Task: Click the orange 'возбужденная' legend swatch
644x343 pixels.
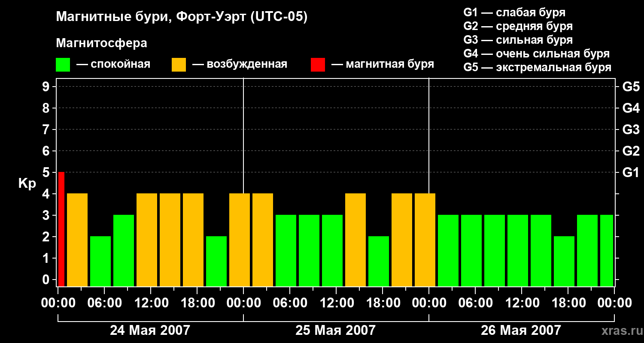Action: point(179,65)
